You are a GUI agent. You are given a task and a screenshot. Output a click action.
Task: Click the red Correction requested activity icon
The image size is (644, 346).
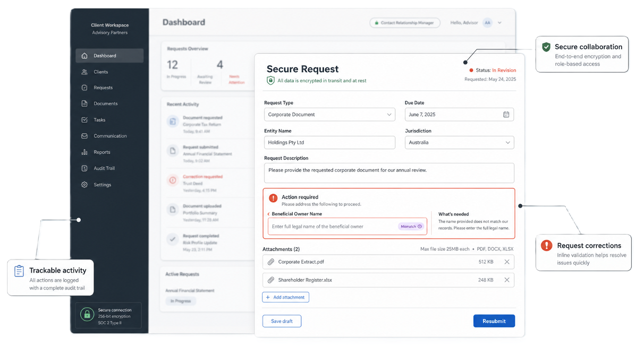click(x=173, y=180)
